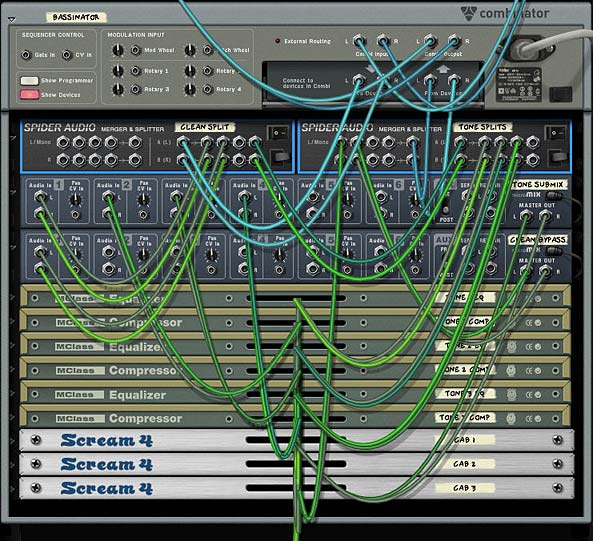The width and height of the screenshot is (593, 541).
Task: Click the TONE 2 COMP device label
Action: tap(466, 369)
